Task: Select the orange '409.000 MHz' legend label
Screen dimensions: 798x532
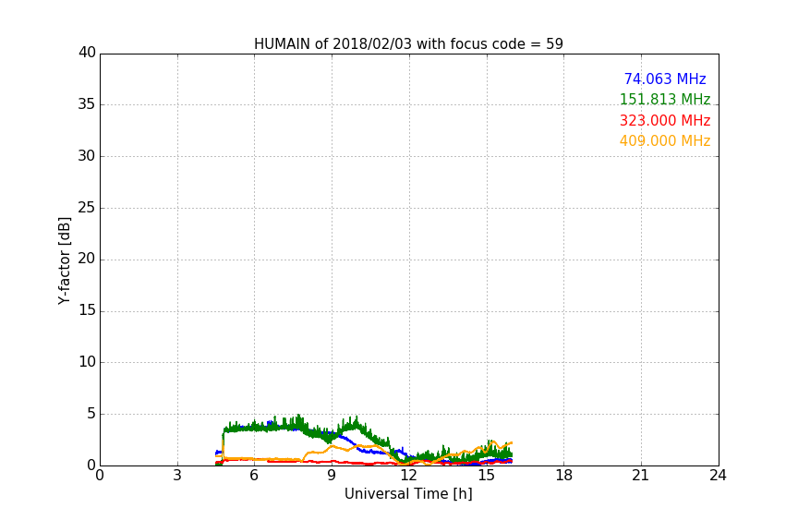Action: pyautogui.click(x=665, y=141)
